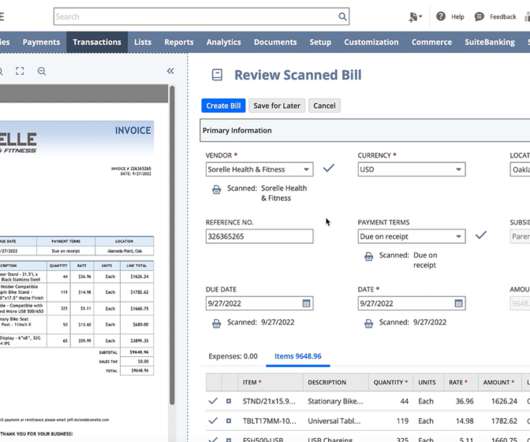Click the Feedback link
The width and height of the screenshot is (530, 442).
[503, 17]
